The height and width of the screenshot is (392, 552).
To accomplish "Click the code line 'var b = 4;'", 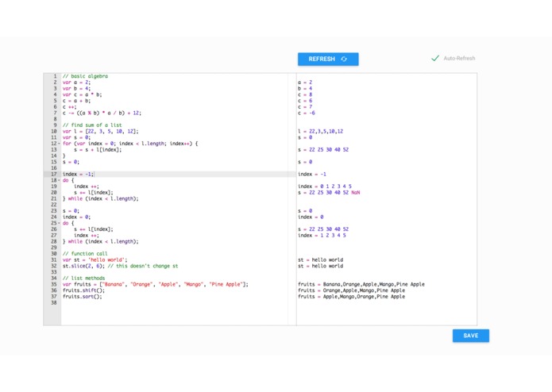I will (x=76, y=89).
